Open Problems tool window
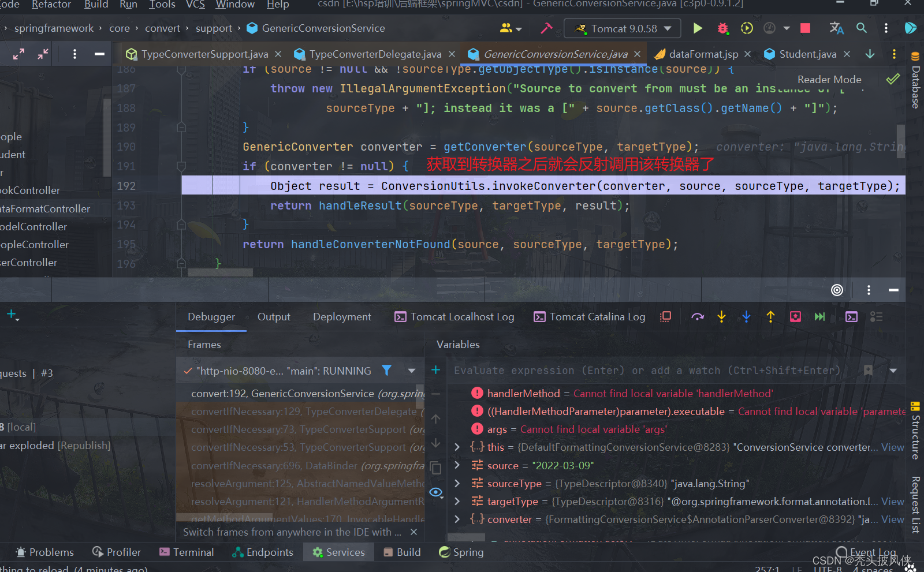This screenshot has width=924, height=572. point(45,552)
